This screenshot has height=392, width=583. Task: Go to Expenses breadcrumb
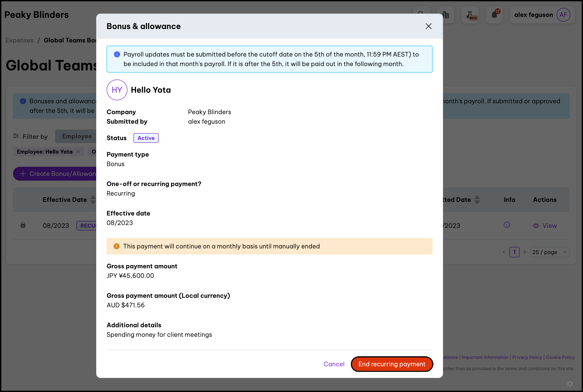[20, 40]
